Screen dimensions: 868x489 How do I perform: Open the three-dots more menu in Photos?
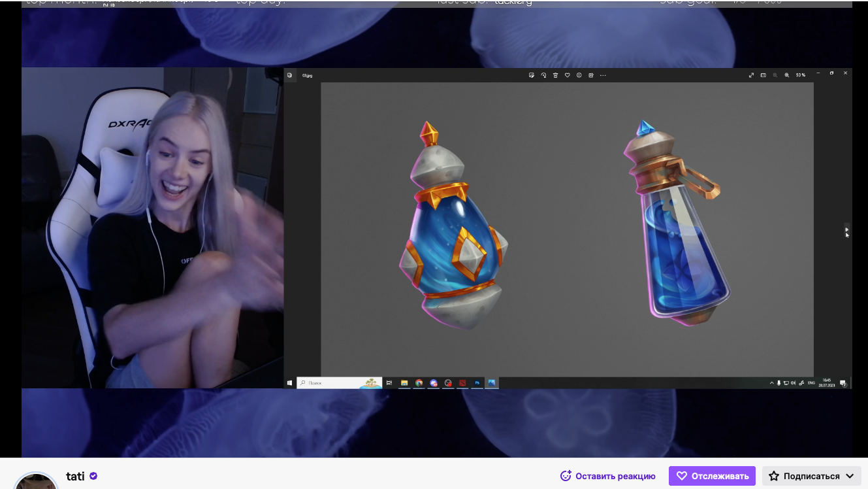point(603,75)
